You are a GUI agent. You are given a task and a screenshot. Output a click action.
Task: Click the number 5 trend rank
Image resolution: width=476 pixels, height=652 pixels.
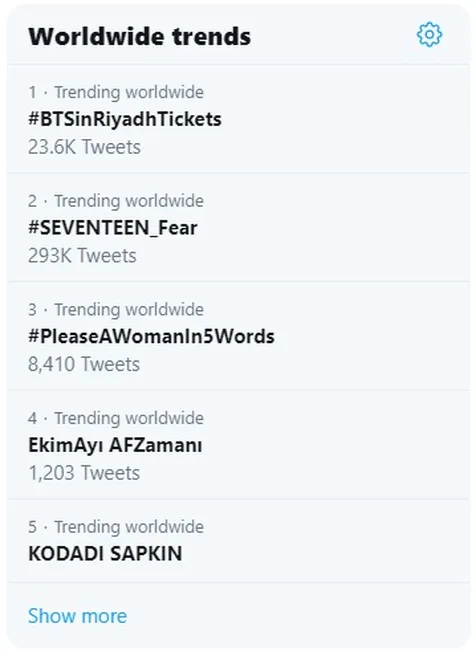click(32, 527)
